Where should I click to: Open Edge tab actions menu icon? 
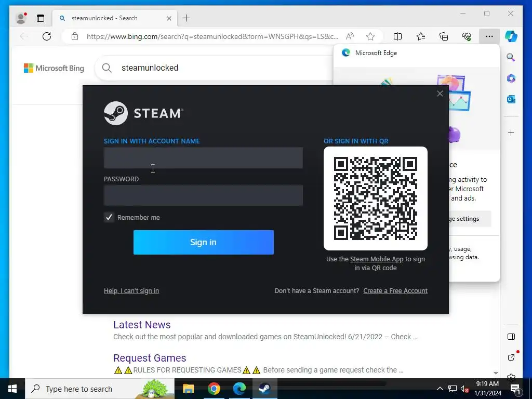[x=41, y=18]
